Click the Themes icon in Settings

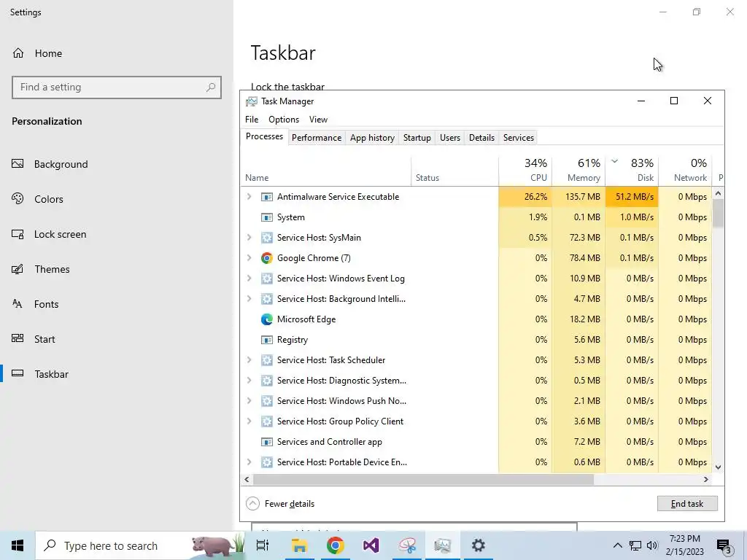(x=18, y=269)
